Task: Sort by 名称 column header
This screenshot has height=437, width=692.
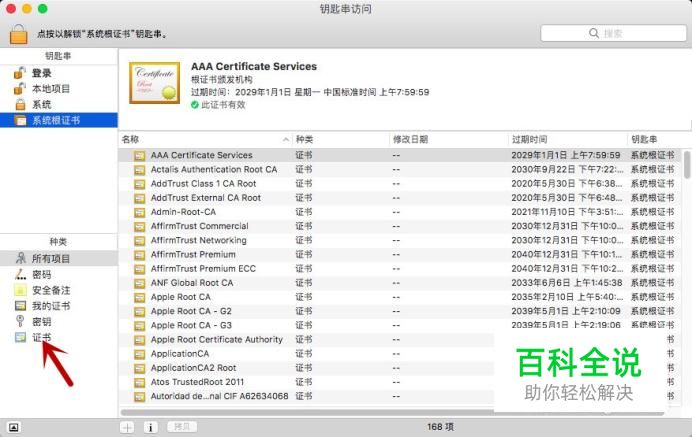Action: tap(205, 139)
